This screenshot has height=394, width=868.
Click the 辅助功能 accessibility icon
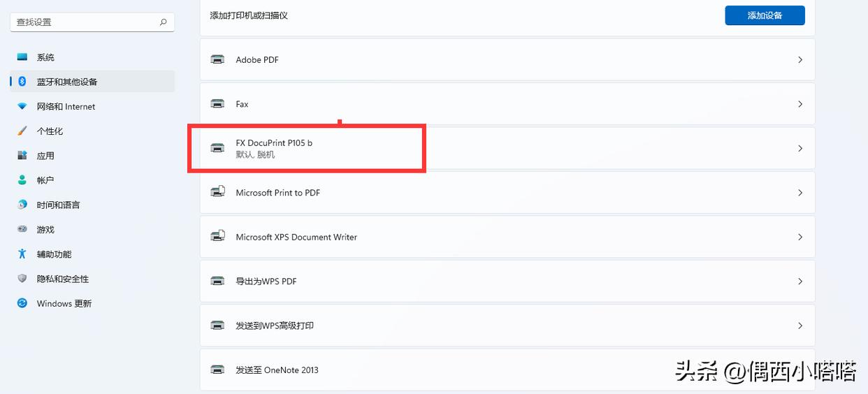pos(22,254)
